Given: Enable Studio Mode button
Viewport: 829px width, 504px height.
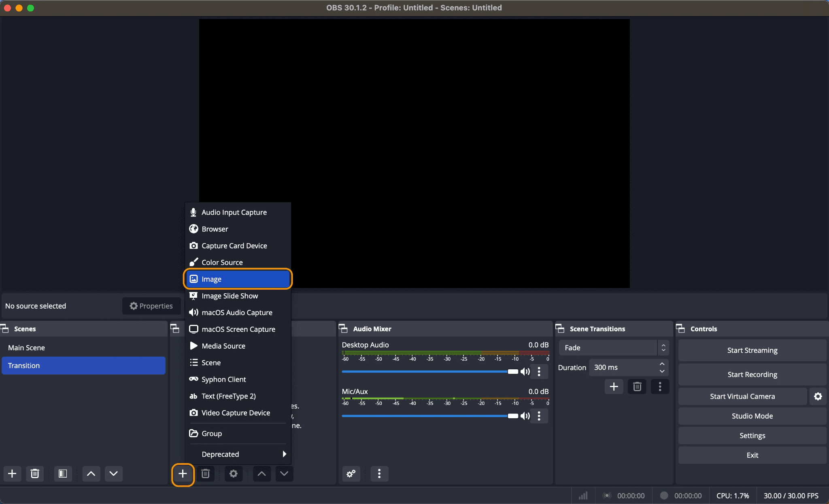Looking at the screenshot, I should click(752, 416).
